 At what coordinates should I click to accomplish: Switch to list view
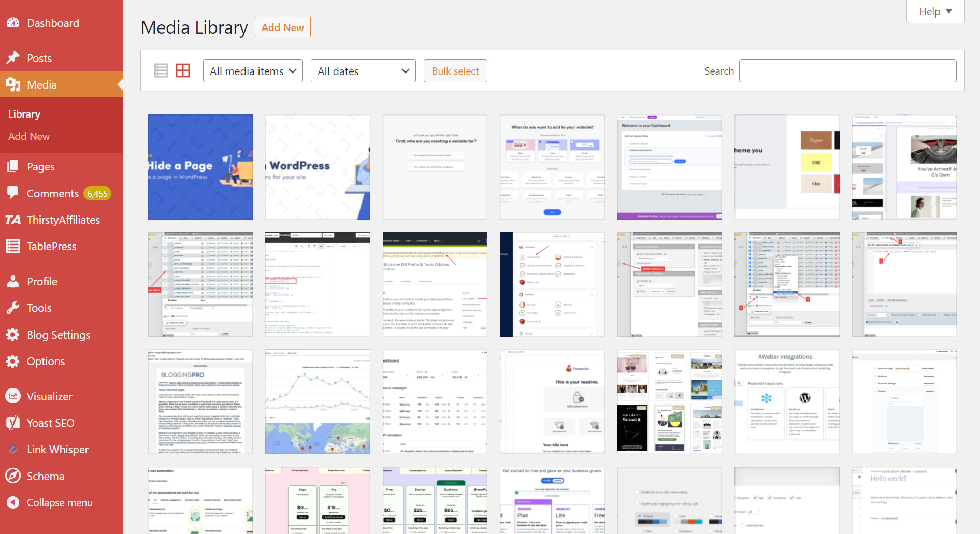click(161, 70)
